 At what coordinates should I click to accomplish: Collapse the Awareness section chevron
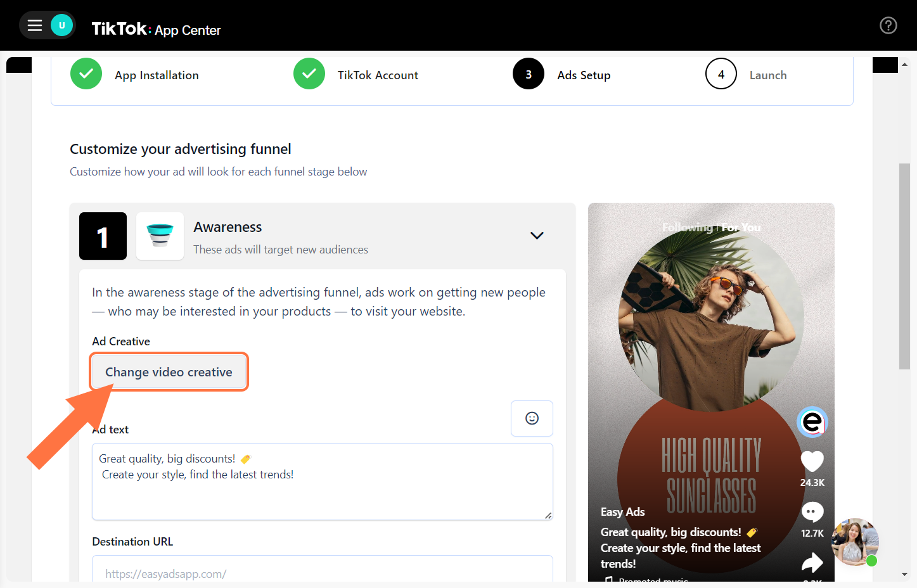coord(537,235)
